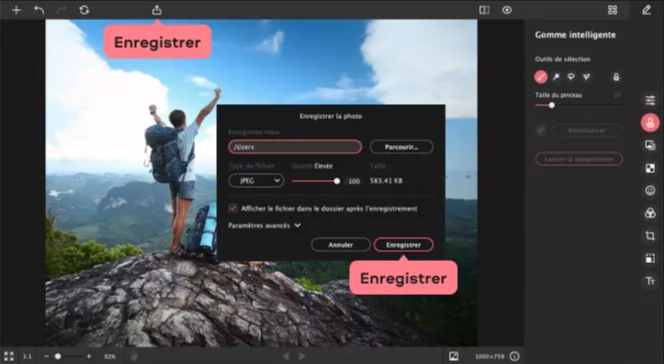Click the export/save icon in top toolbar

pyautogui.click(x=157, y=10)
